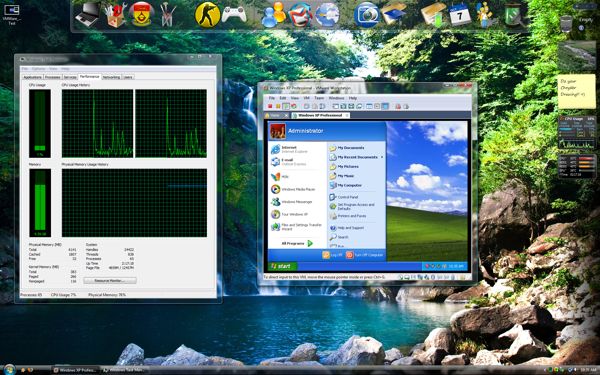Open My Documents in XP start menu
This screenshot has height=375, width=600.
pyautogui.click(x=347, y=148)
